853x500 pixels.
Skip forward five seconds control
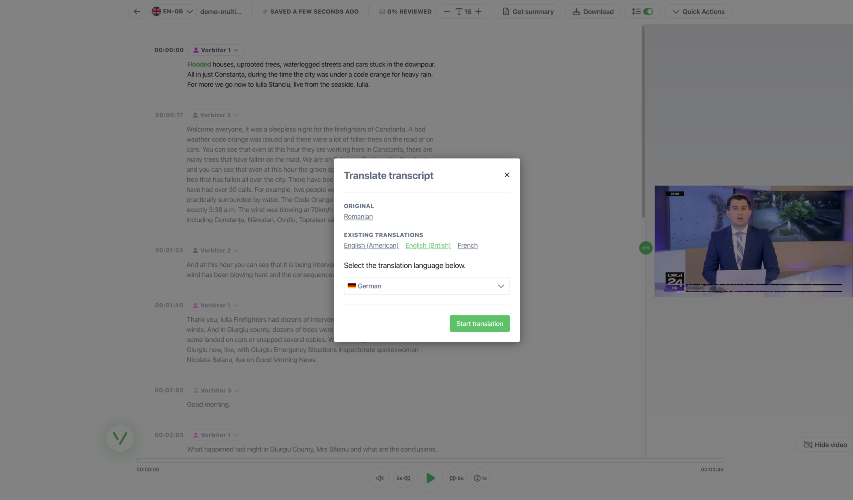[456, 479]
